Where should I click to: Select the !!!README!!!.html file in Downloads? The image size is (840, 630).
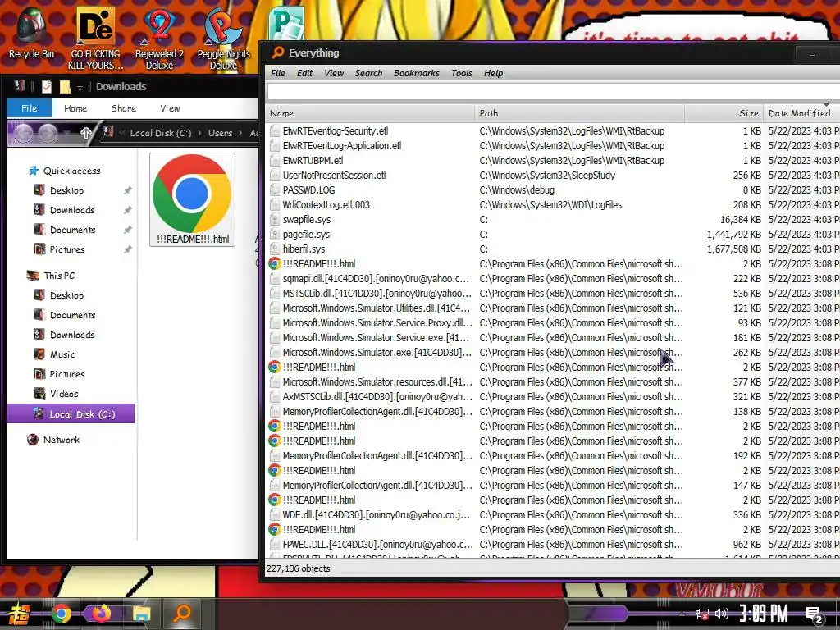point(192,200)
